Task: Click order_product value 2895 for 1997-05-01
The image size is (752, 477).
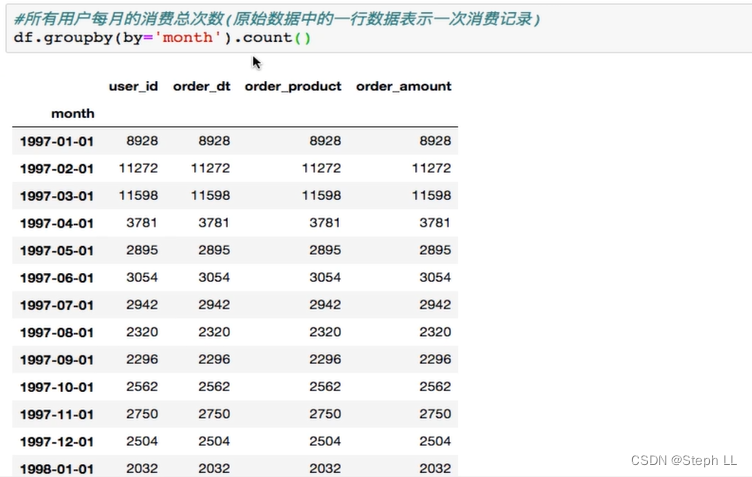Action: pos(325,250)
